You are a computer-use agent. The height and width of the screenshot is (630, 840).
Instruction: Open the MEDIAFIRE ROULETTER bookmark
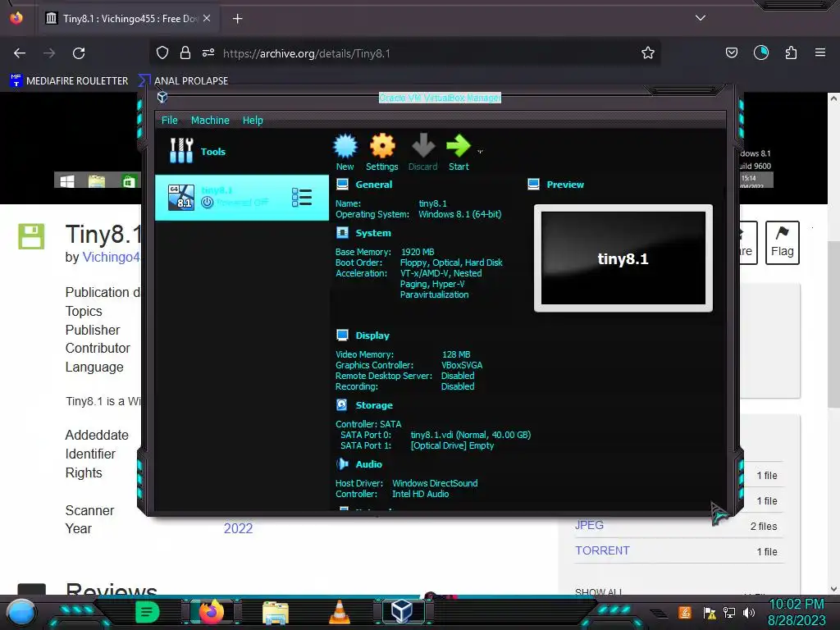click(x=69, y=81)
